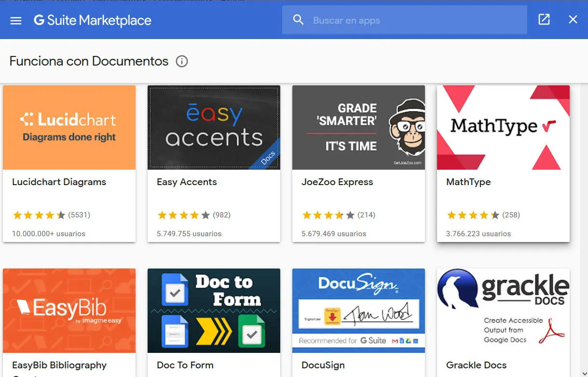588x377 pixels.
Task: Select the Lucidchart Diagrams app title
Action: click(59, 182)
